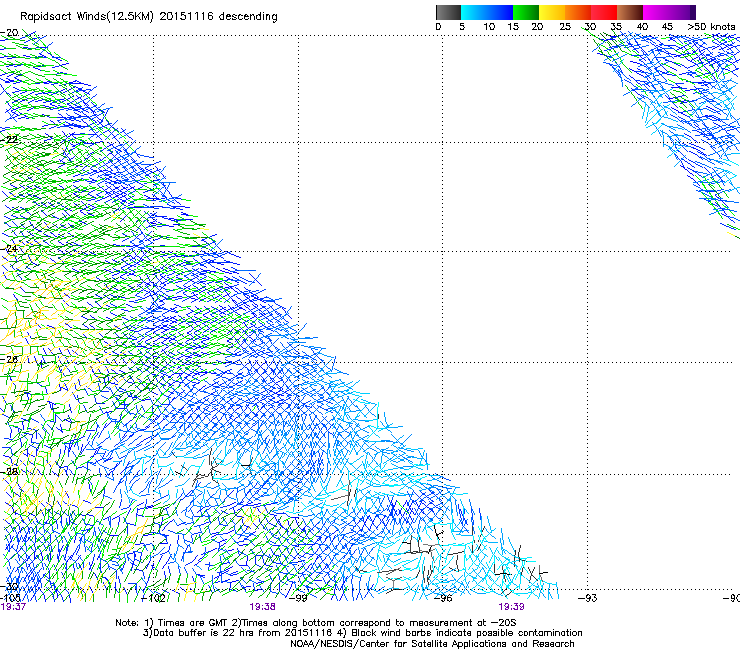
Task: Click the latitude label '-24'
Action: coord(9,248)
